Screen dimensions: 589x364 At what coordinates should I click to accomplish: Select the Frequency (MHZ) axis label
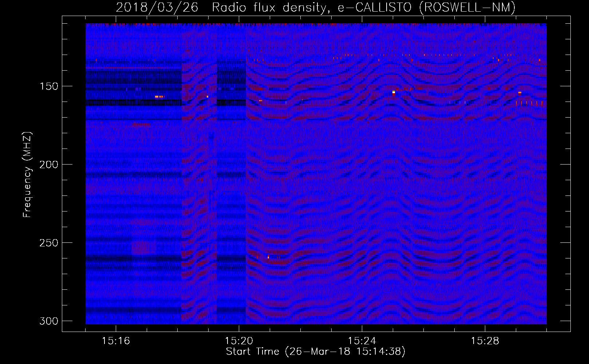[x=28, y=174]
